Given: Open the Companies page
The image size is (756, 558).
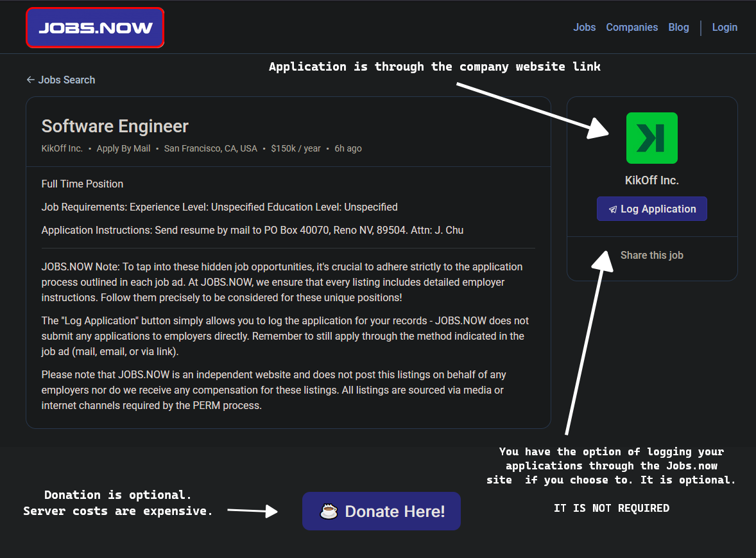Looking at the screenshot, I should [x=631, y=28].
